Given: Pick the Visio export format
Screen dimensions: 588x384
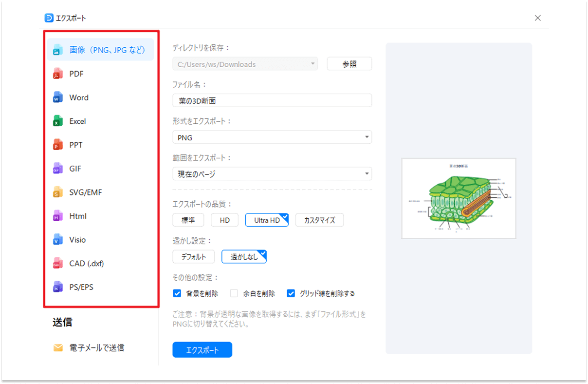Looking at the screenshot, I should click(x=77, y=239).
